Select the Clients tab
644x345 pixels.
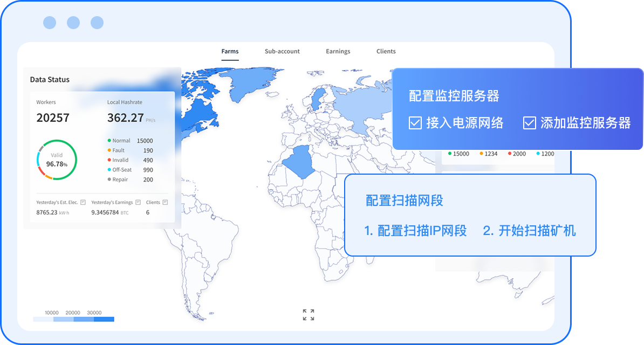tap(386, 51)
